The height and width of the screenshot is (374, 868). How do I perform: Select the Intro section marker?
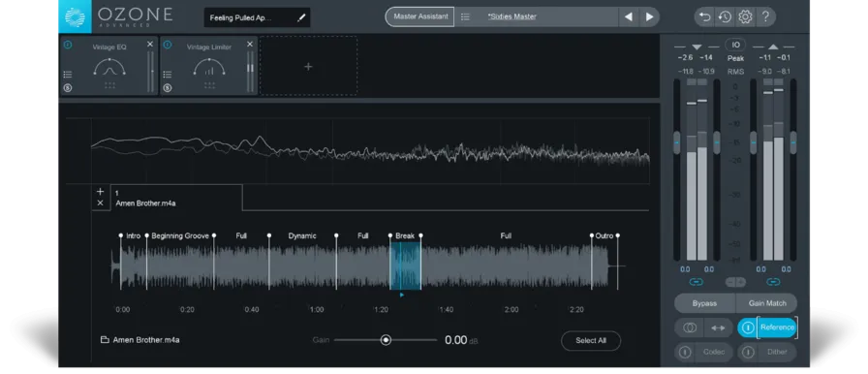(x=134, y=235)
